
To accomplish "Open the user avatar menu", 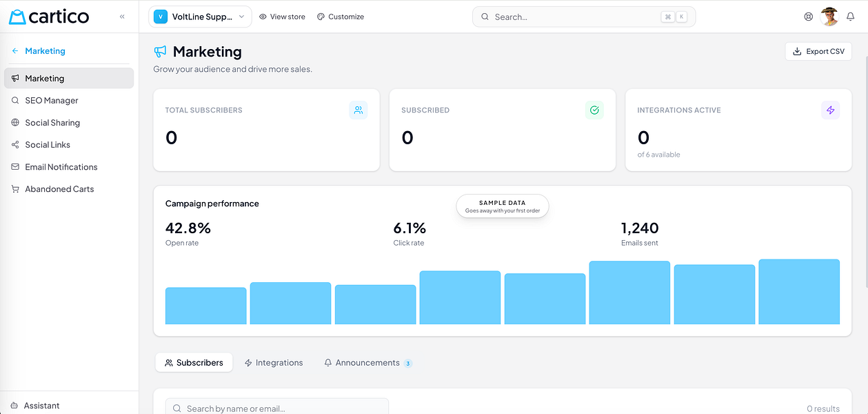I will coord(829,17).
